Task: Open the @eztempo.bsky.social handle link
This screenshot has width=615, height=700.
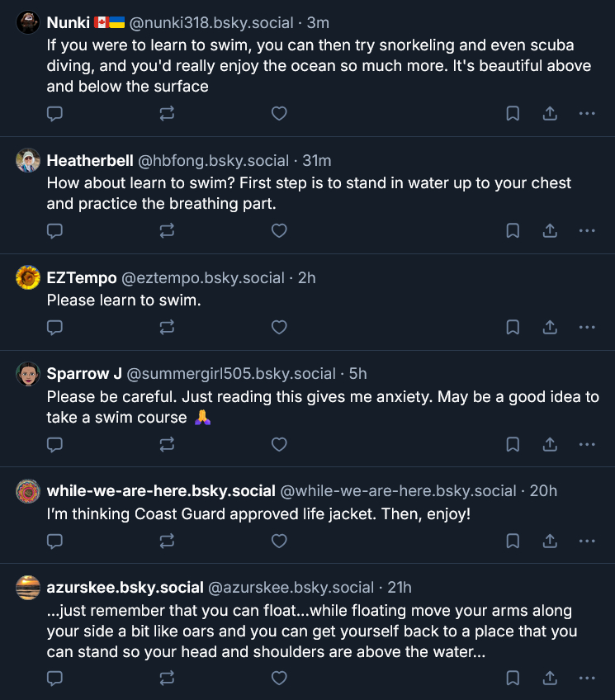Action: tap(206, 278)
